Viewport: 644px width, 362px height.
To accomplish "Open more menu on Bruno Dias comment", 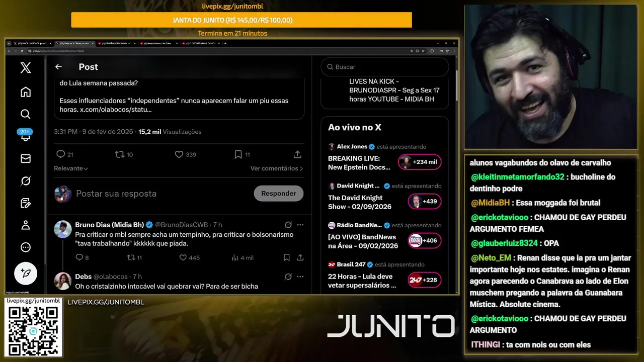I will point(300,225).
